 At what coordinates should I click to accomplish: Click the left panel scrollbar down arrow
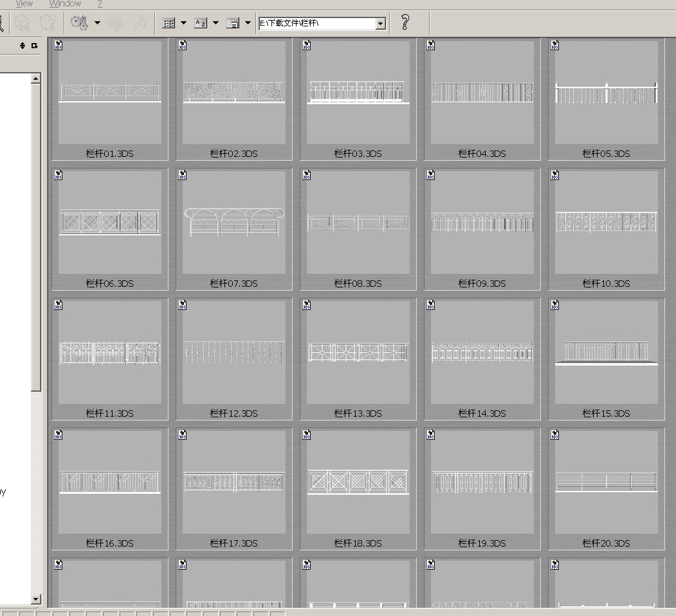pos(36,599)
